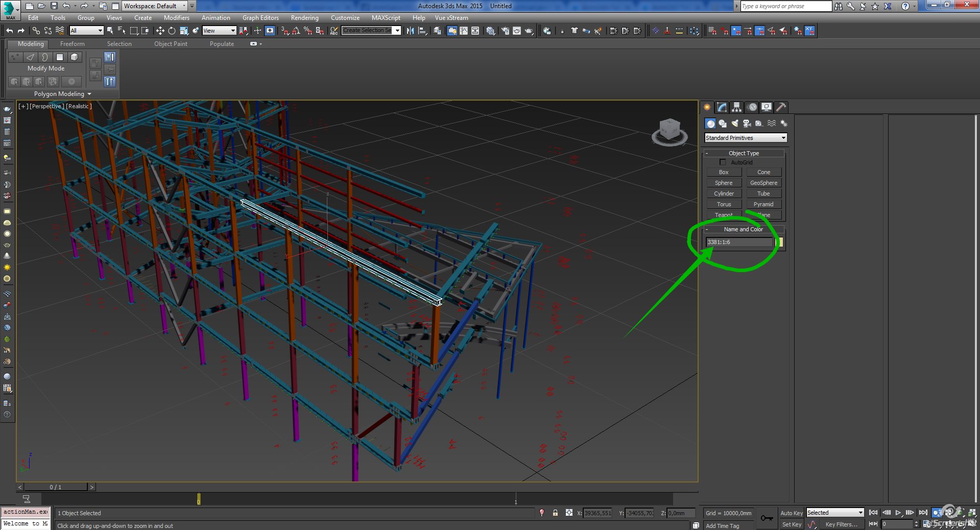
Task: Toggle the selection lock padlock icon
Action: point(555,513)
